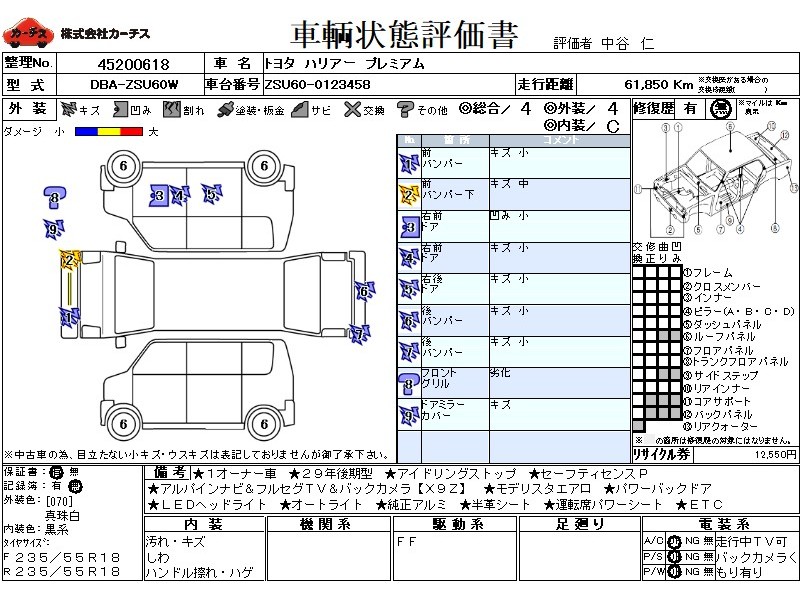Click table icon number 8 for フロントグリル
This screenshot has width=800, height=600.
[x=409, y=384]
